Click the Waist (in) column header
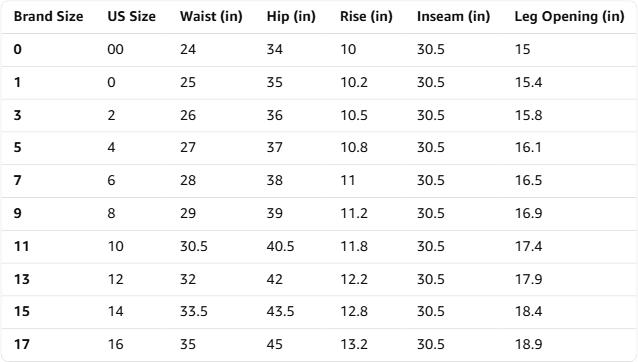Viewport: 638px width, 362px height. [x=211, y=16]
